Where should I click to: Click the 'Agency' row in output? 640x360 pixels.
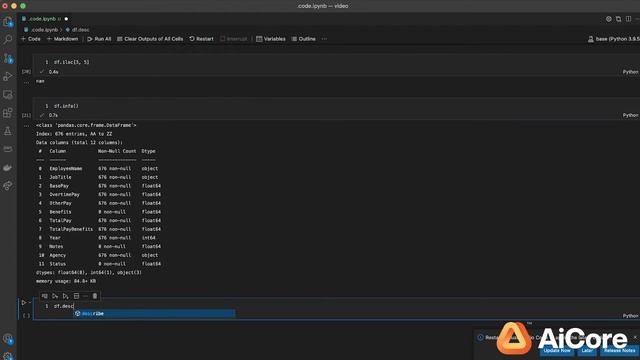(98, 255)
